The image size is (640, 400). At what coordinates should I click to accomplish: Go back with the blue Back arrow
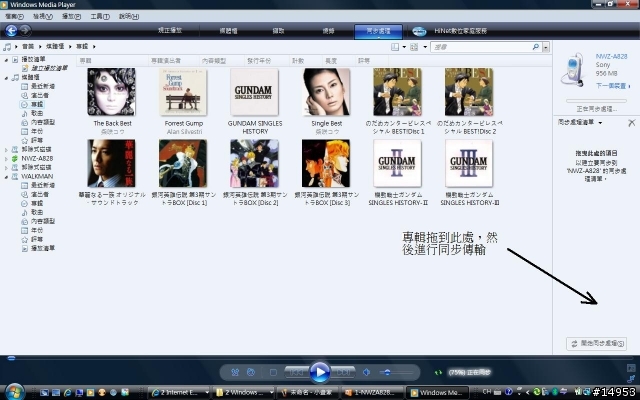pos(11,31)
